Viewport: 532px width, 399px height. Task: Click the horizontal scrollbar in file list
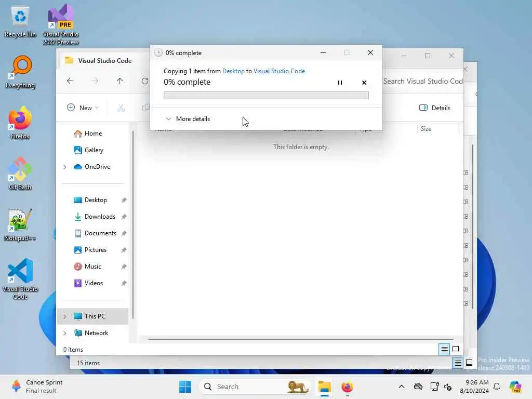pos(301,339)
